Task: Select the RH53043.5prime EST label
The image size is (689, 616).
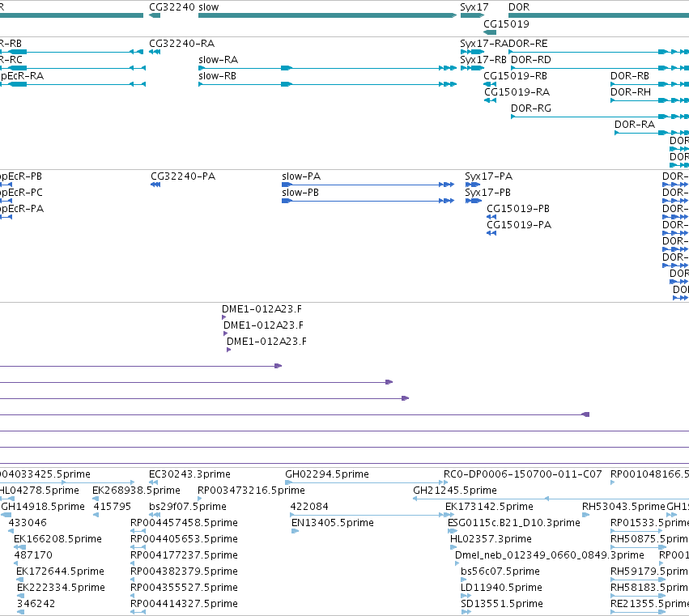Action: [624, 507]
